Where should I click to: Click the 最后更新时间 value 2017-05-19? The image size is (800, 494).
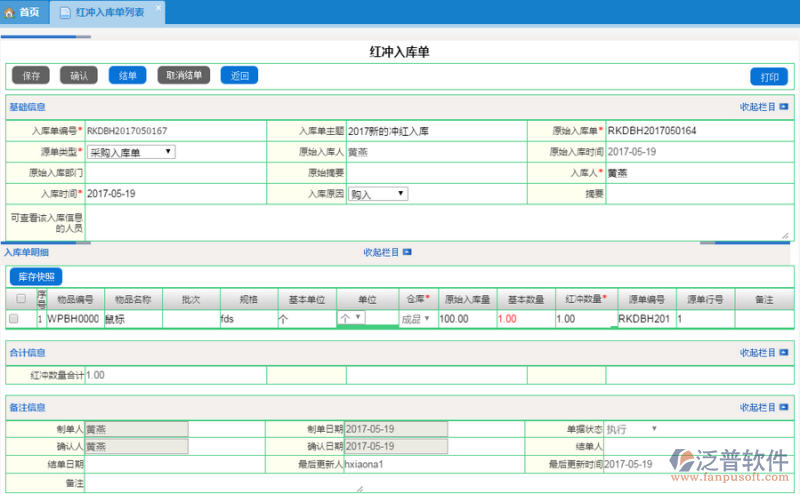pyautogui.click(x=628, y=464)
